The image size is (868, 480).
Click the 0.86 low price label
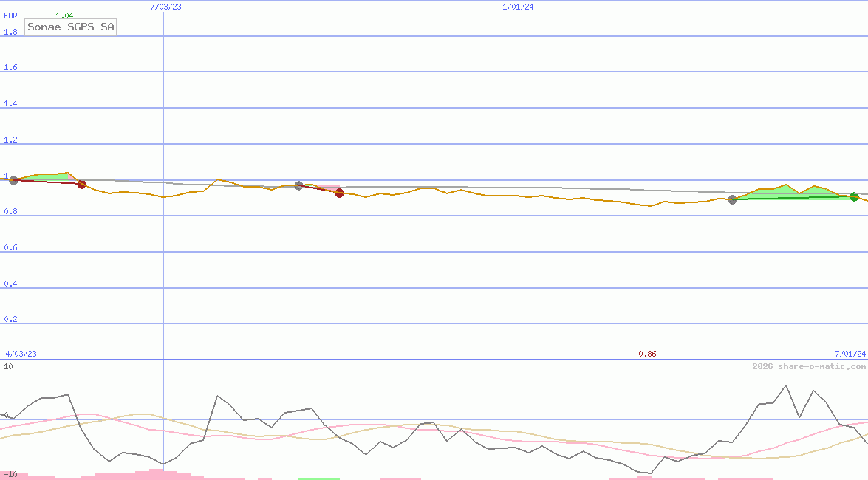pos(647,354)
